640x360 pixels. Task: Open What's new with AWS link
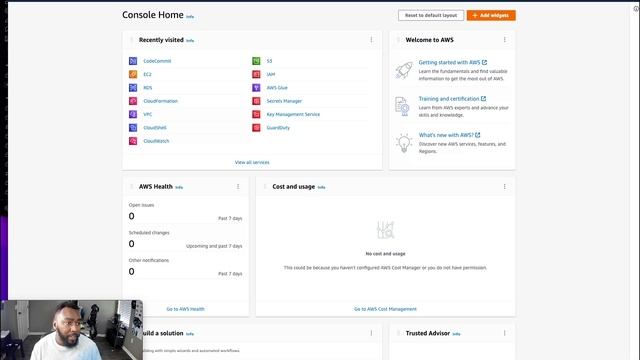click(449, 135)
